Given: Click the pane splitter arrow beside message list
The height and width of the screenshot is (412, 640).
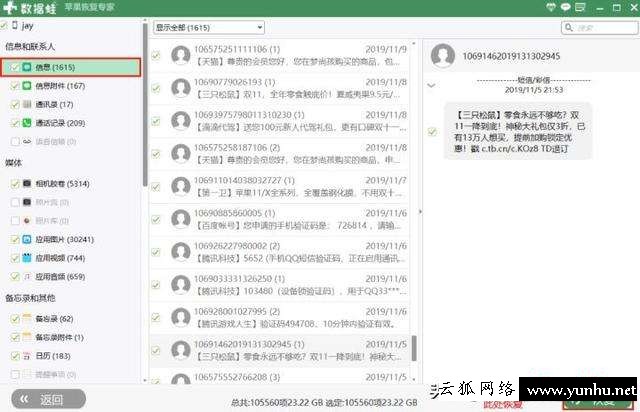Looking at the screenshot, I should click(420, 212).
